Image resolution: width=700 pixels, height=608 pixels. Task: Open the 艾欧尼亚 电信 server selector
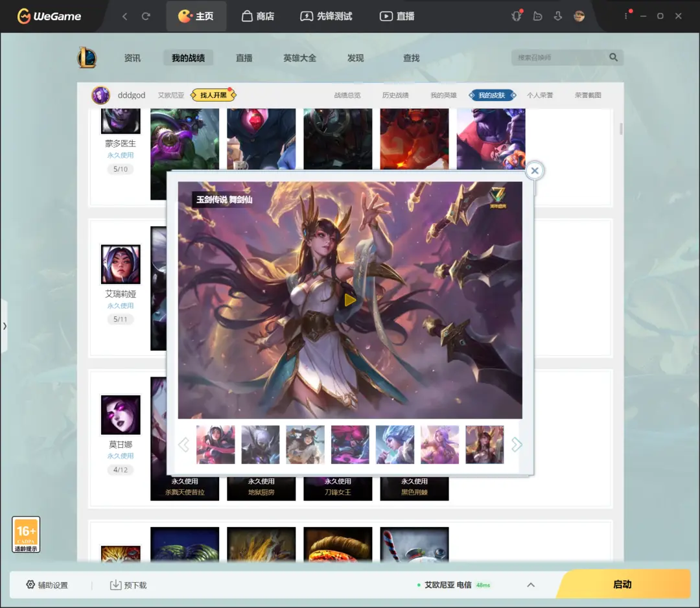coord(454,585)
